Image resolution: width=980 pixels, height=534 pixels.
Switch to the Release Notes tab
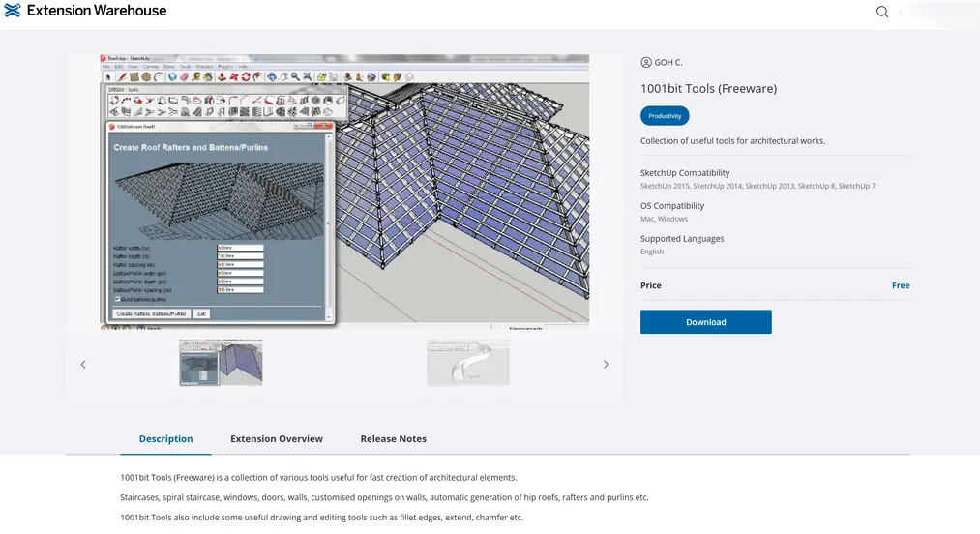(393, 439)
